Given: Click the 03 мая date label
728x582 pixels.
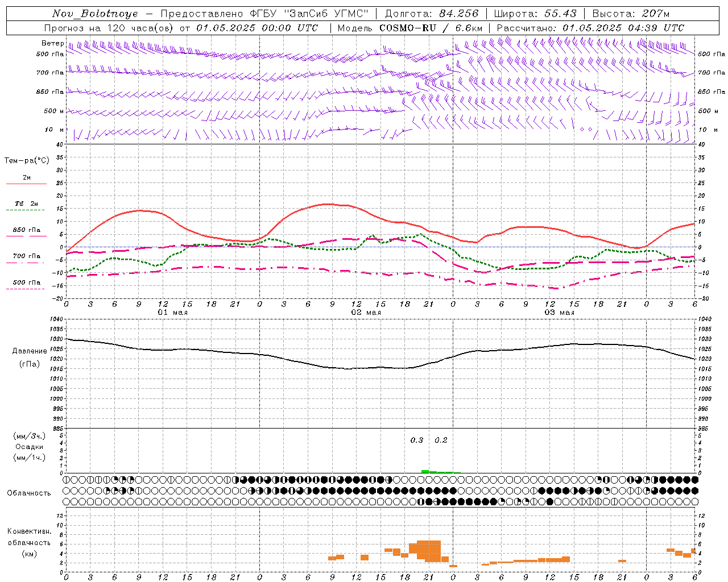Looking at the screenshot, I should [x=559, y=312].
